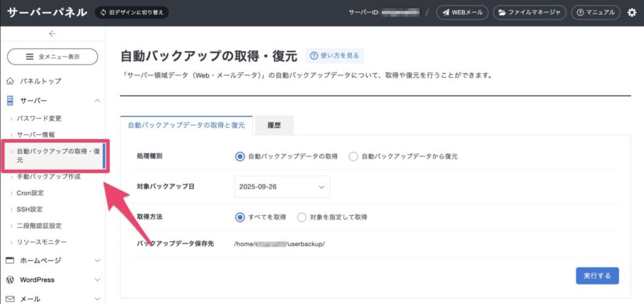This screenshot has width=644, height=304.
Task: Click the ホームページ window icon in sidebar
Action: (10, 260)
